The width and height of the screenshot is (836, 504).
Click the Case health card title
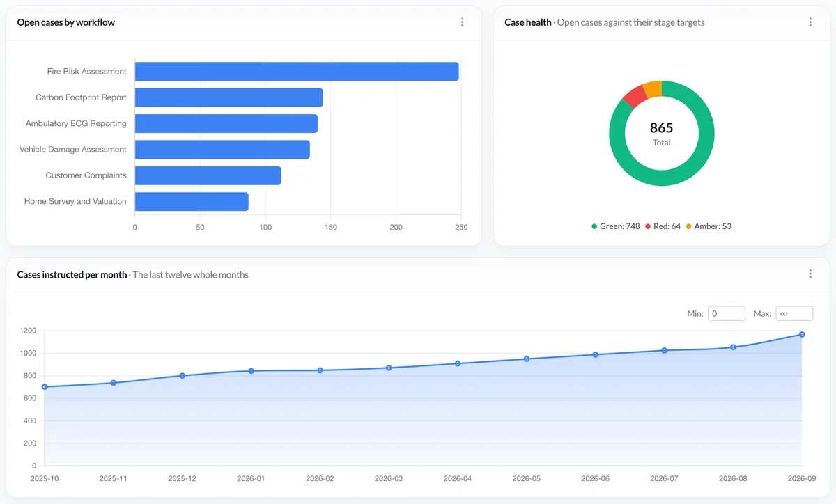click(x=528, y=22)
